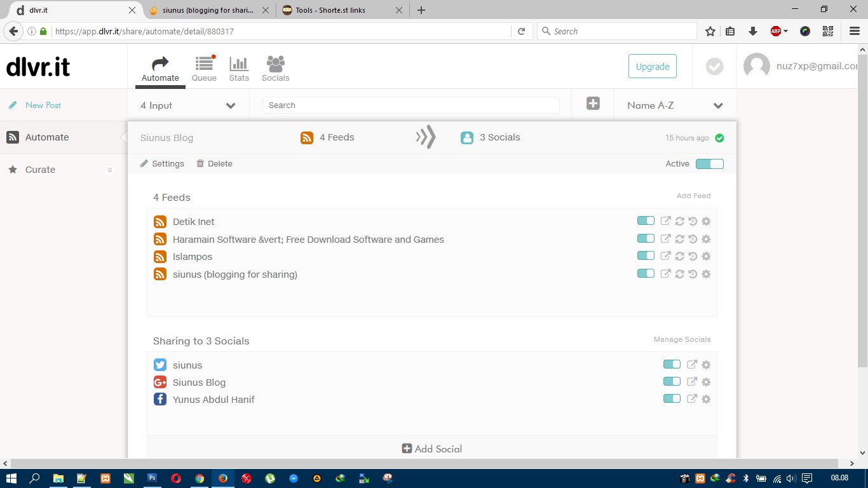The width and height of the screenshot is (868, 488).
Task: Refresh the Detik Inet feed
Action: point(679,221)
